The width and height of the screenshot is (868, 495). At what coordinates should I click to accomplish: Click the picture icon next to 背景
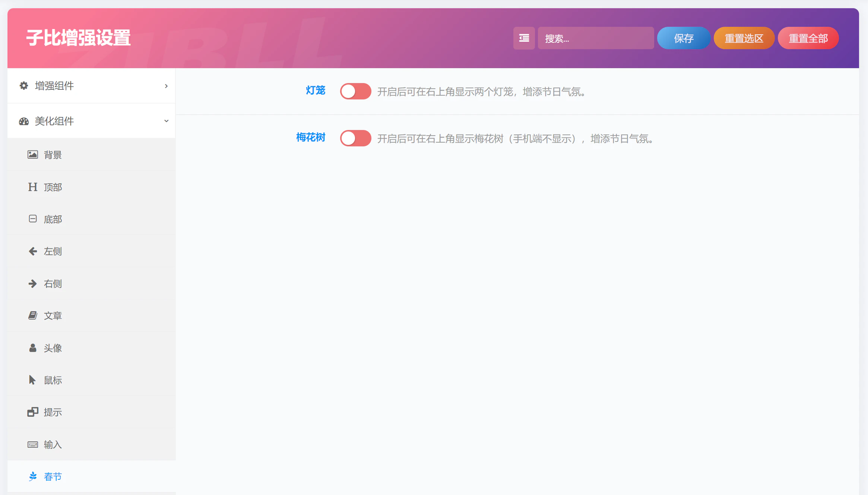pos(33,155)
